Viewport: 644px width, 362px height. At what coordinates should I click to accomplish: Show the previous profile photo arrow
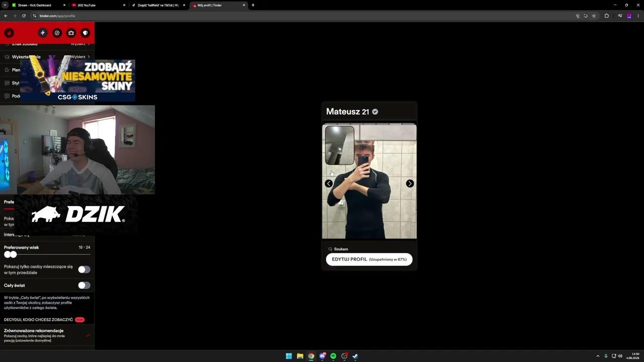pos(329,184)
